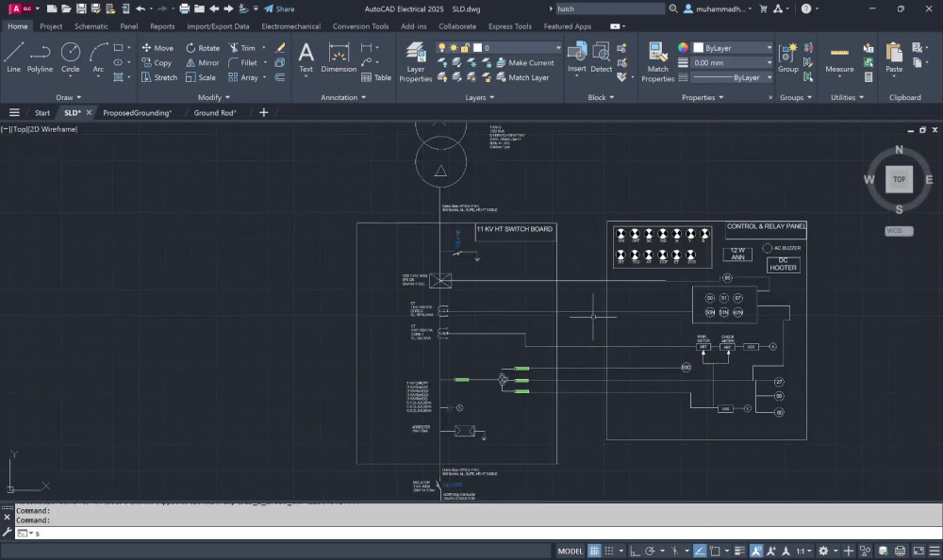Click the Insert block icon
Screen dimensions: 943x560
[577, 58]
